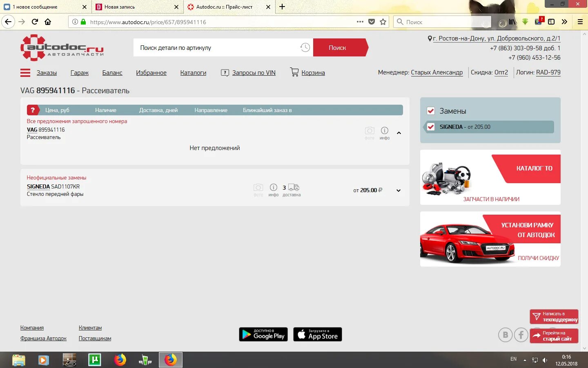Screen dimensions: 588x368
Task: Open Баланс menu link
Action: [x=112, y=73]
